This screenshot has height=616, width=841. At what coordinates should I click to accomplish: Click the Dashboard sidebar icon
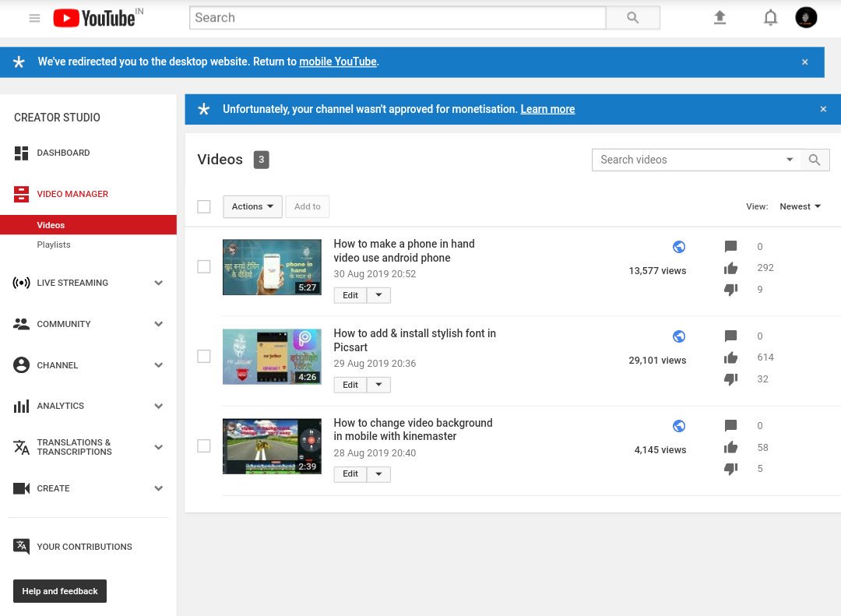[x=21, y=153]
